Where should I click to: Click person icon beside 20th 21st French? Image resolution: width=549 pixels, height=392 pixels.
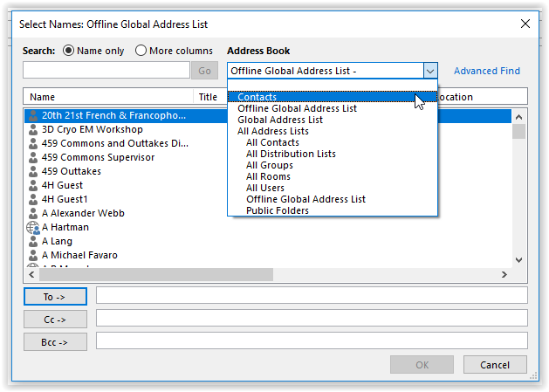pyautogui.click(x=33, y=115)
